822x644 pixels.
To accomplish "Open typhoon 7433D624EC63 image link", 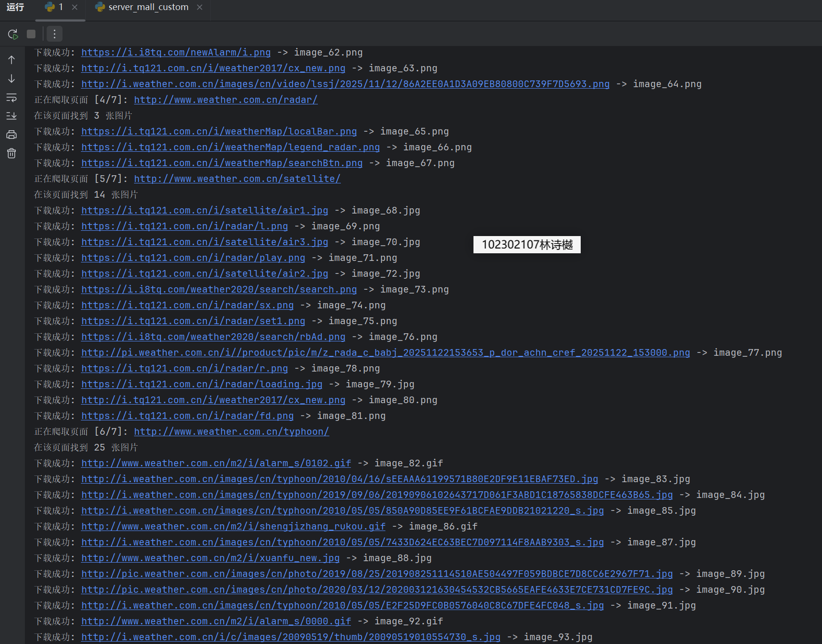I will [x=342, y=542].
